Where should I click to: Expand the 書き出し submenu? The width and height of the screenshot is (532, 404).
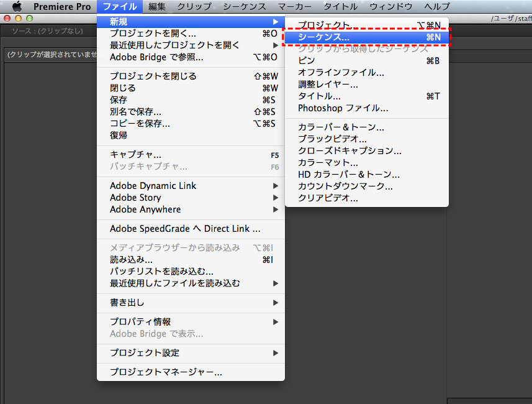(191, 303)
